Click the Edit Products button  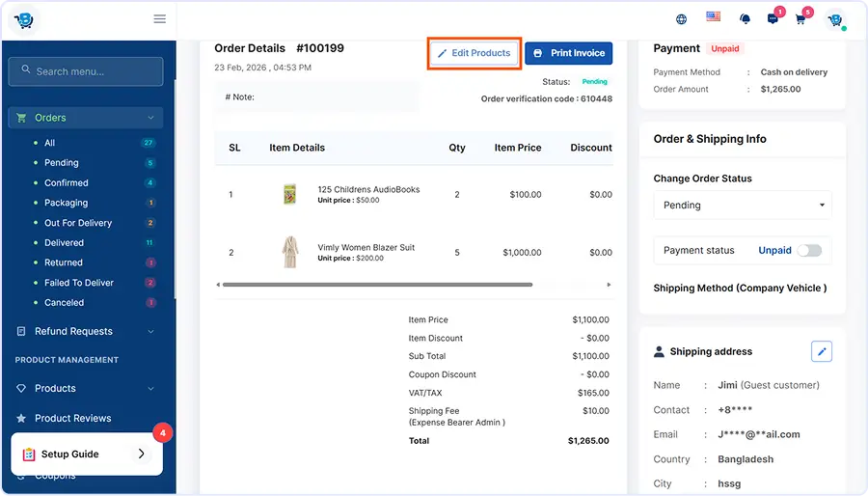[474, 53]
